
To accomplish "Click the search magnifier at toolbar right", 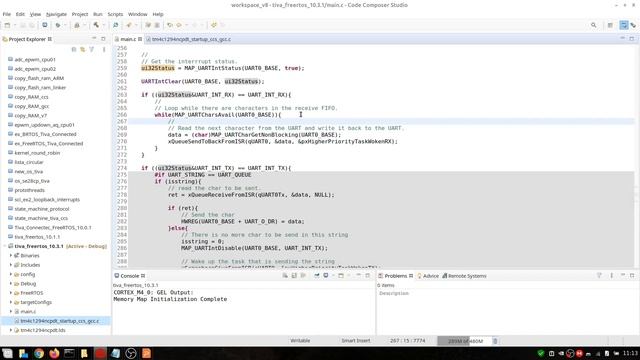I will pyautogui.click(x=593, y=25).
